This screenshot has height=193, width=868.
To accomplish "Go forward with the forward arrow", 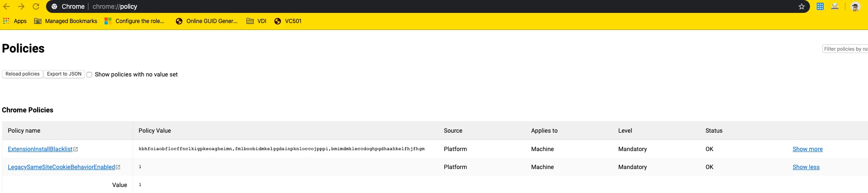I will pyautogui.click(x=21, y=6).
